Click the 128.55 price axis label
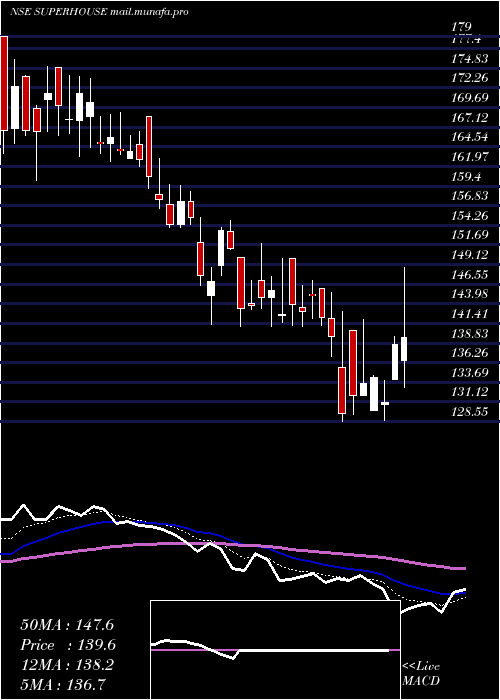The height and width of the screenshot is (700, 500). tap(471, 412)
